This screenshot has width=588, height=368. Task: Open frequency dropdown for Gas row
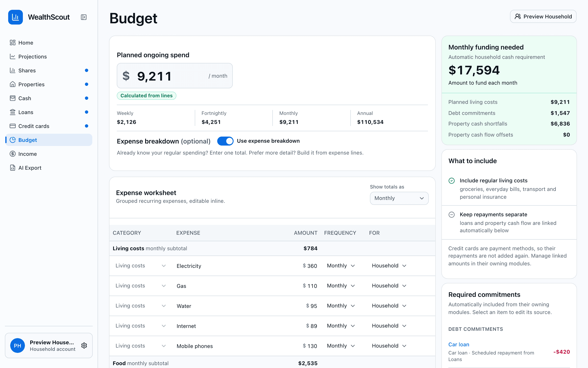[341, 285]
